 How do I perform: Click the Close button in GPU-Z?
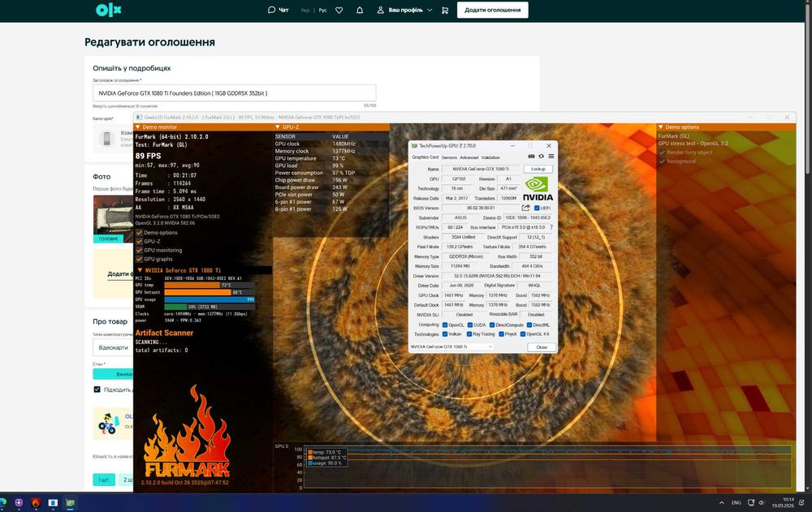(x=542, y=346)
